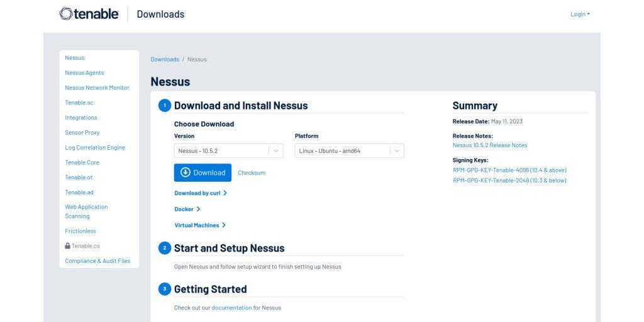Open Tenable.ad in the sidebar
Image resolution: width=644 pixels, height=322 pixels.
[x=79, y=192]
